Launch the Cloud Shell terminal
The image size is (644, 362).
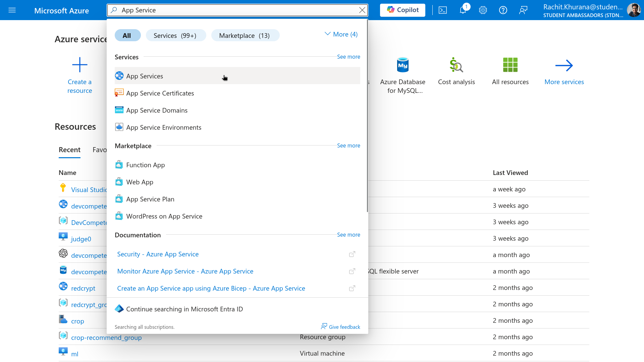[x=442, y=10]
